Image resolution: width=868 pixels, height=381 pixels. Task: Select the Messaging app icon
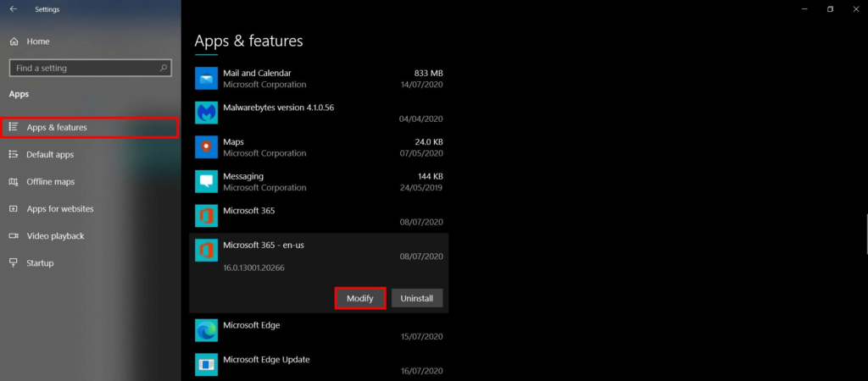point(207,181)
